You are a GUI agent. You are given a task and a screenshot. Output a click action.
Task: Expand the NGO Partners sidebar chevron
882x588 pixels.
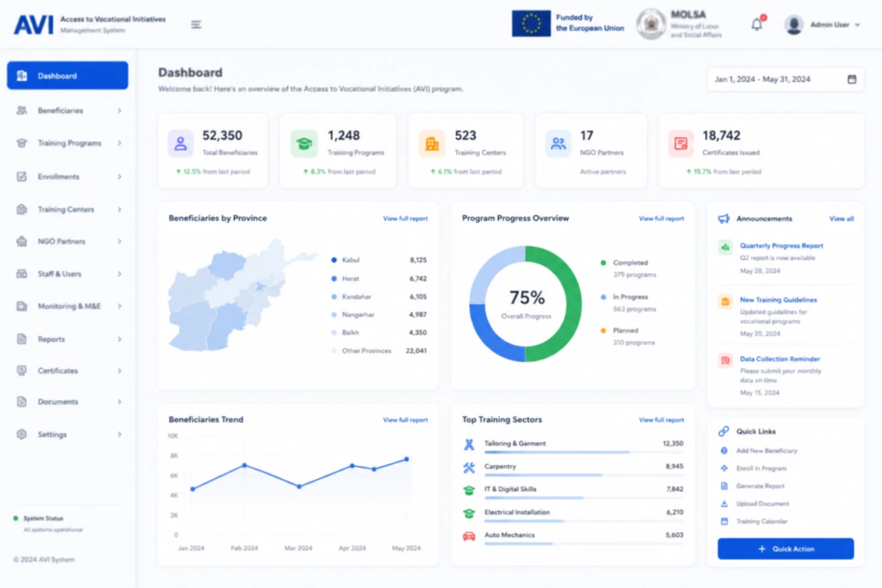(120, 242)
